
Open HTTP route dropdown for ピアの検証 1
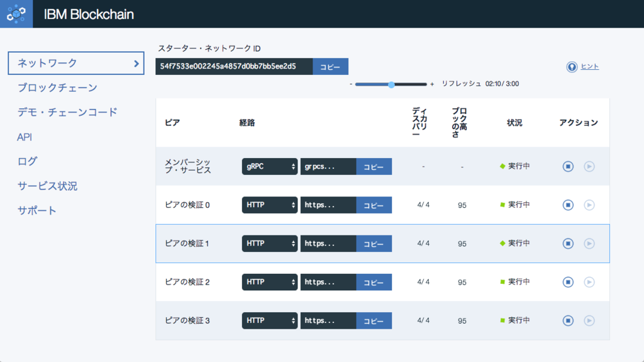coord(269,244)
